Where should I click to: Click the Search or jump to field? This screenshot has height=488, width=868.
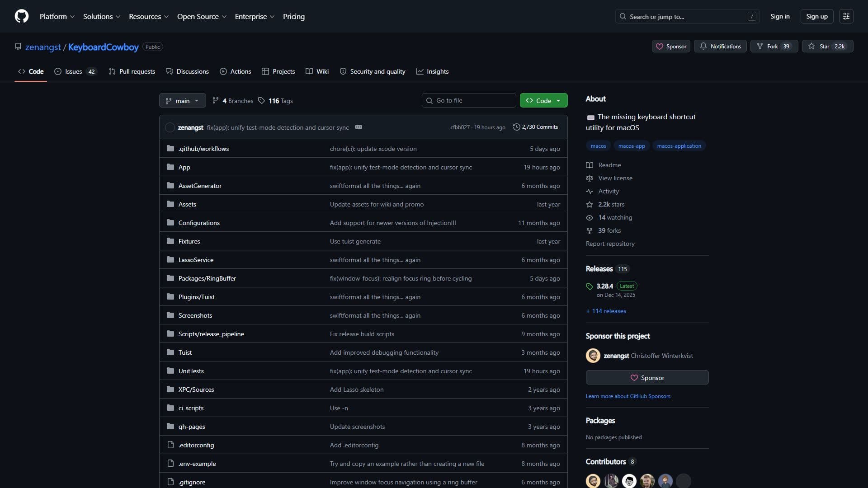[x=687, y=16]
